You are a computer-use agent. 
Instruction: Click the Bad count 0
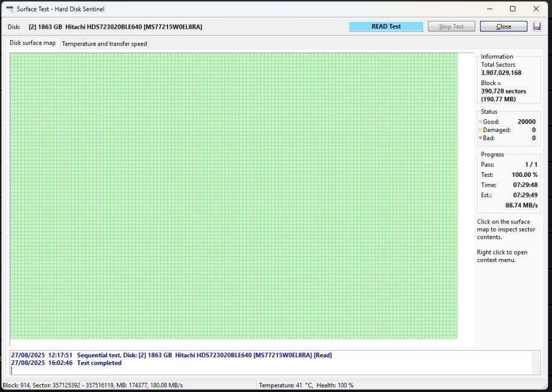point(533,138)
